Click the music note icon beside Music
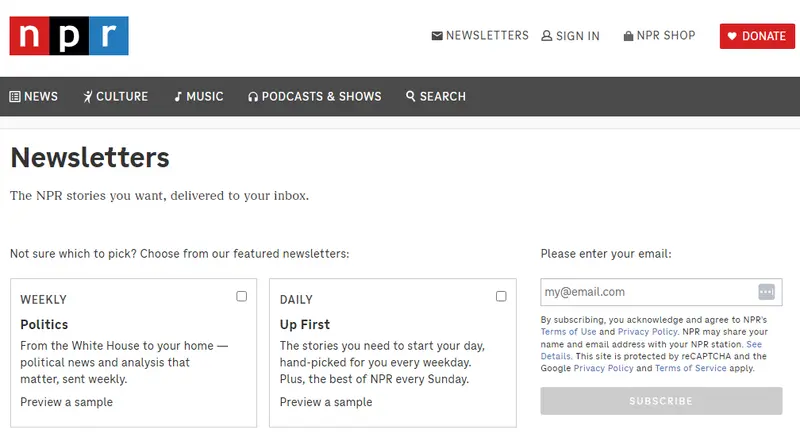 tap(178, 97)
